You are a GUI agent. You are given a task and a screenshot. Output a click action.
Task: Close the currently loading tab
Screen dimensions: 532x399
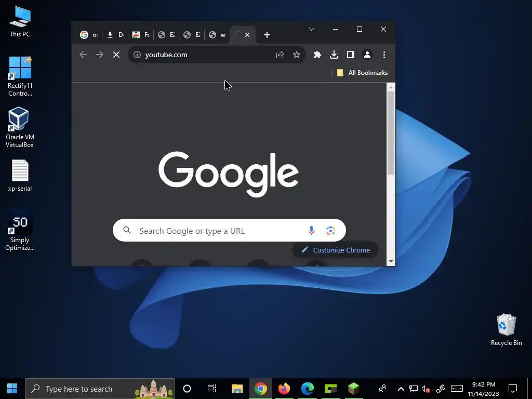(x=247, y=35)
